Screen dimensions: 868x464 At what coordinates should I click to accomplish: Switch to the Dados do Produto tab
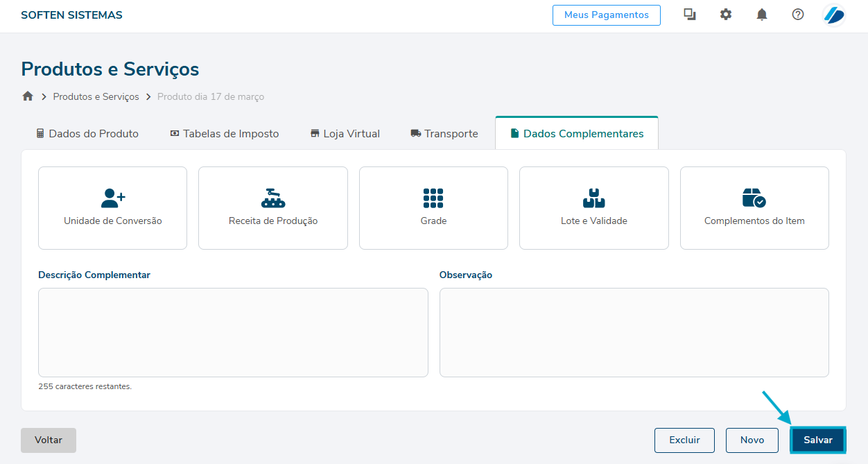pos(87,133)
